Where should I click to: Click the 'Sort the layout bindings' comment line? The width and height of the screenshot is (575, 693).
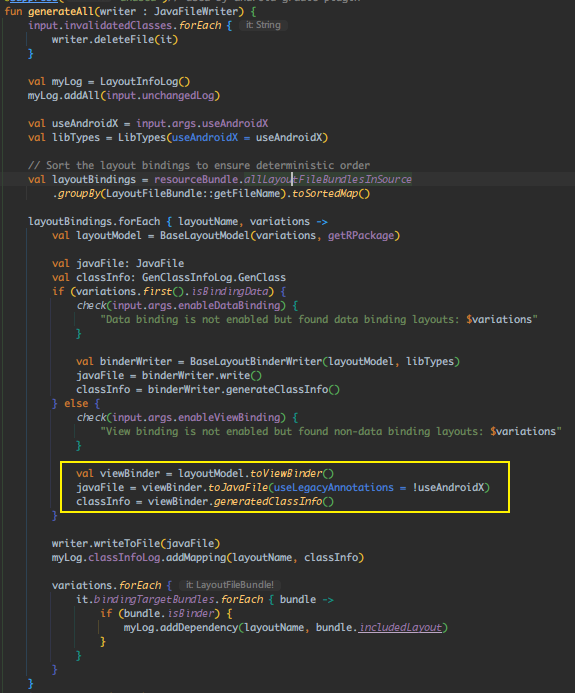199,165
